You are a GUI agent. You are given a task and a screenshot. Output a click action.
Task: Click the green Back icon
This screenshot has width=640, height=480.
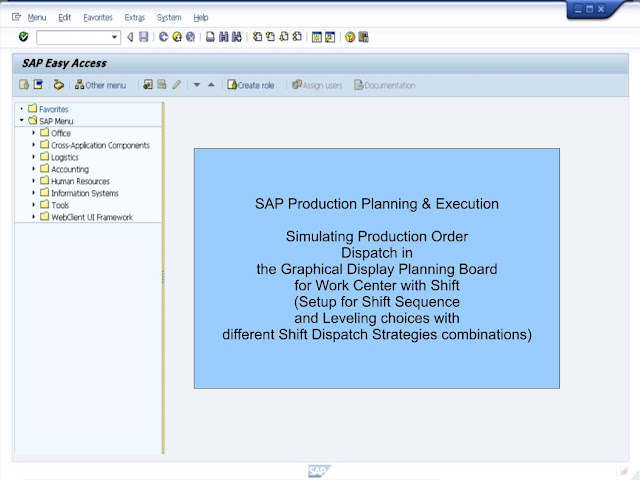[164, 37]
